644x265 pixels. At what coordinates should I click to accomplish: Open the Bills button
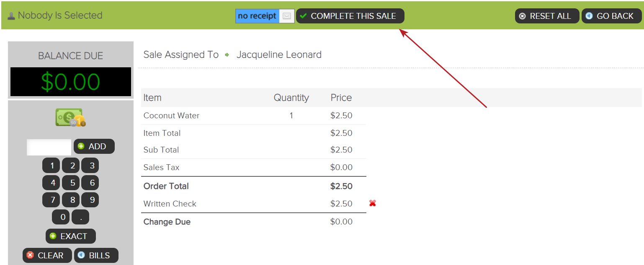[x=96, y=255]
